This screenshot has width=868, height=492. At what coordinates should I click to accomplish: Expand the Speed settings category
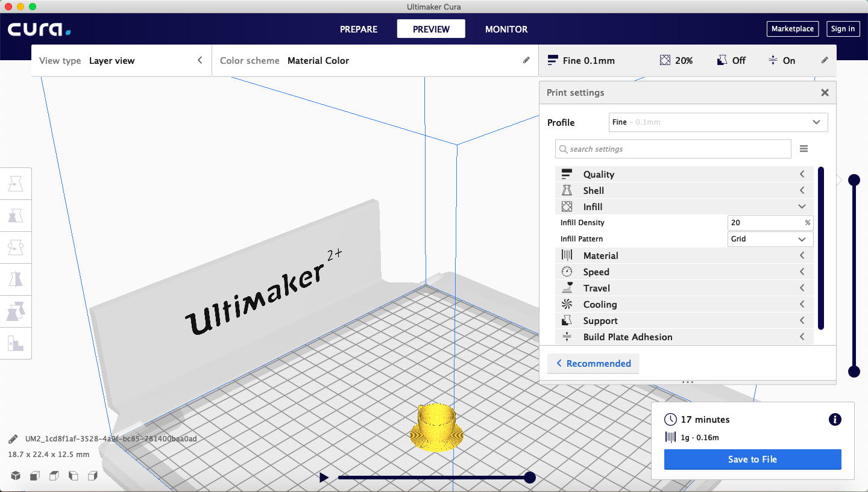684,272
